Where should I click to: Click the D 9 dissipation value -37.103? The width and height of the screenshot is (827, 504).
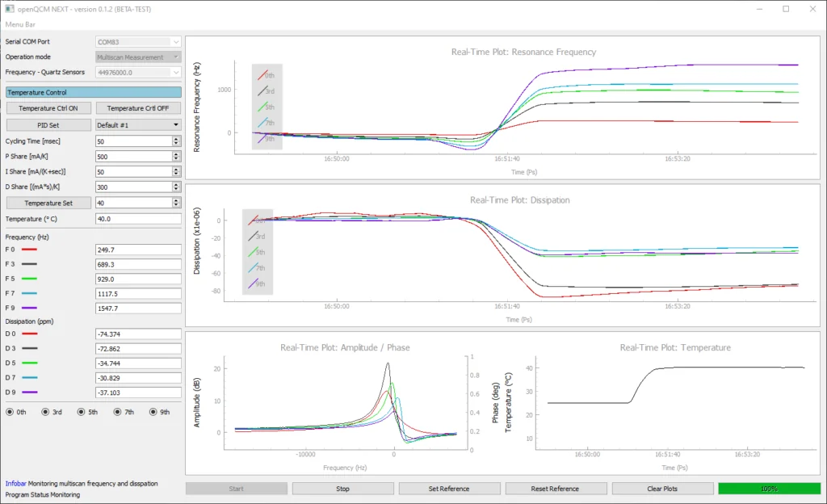point(138,393)
